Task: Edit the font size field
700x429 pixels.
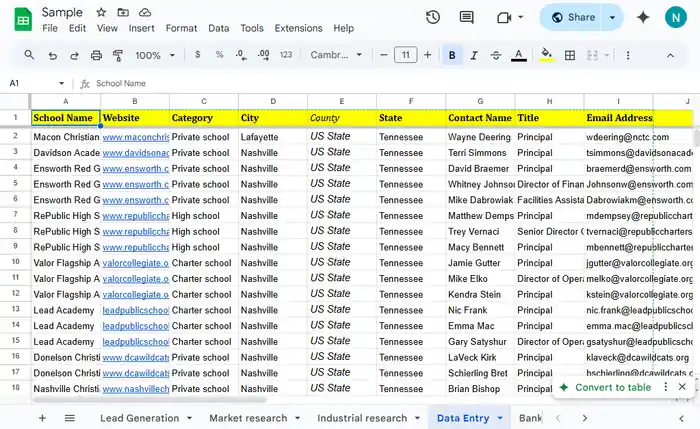Action: [x=405, y=55]
